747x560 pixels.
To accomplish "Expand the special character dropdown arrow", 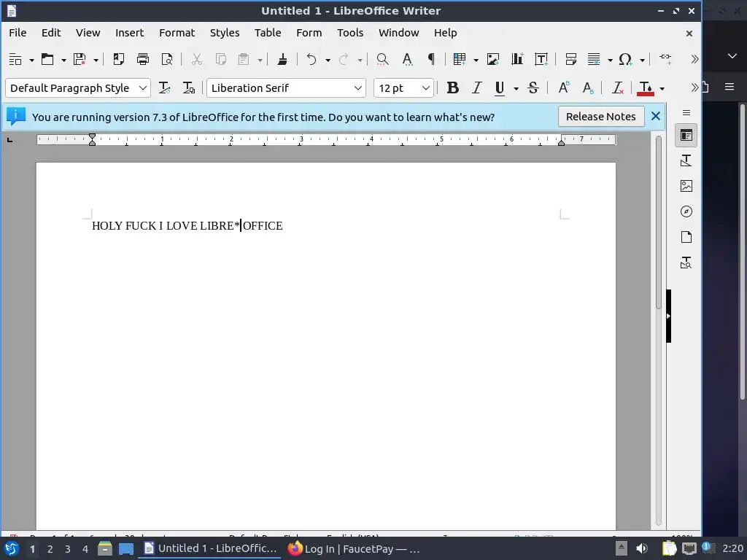I will click(642, 60).
